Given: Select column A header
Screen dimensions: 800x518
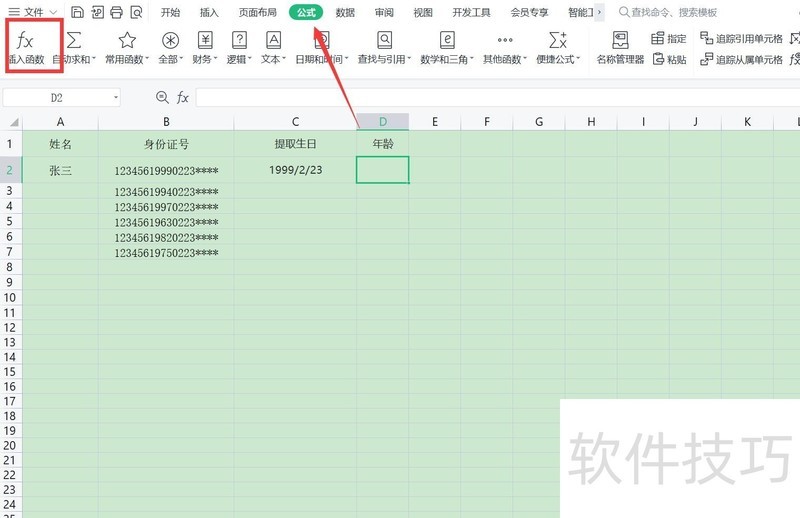Looking at the screenshot, I should pos(60,122).
